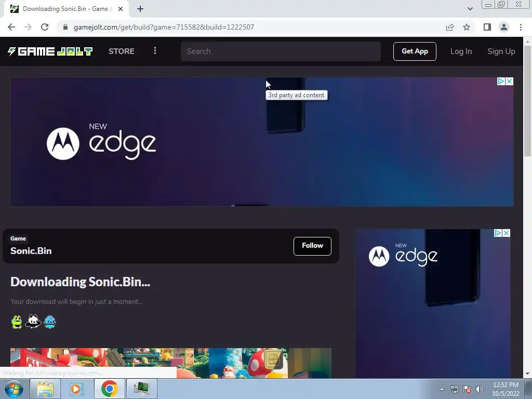Close the right sidebar Motorola ad

click(x=506, y=233)
